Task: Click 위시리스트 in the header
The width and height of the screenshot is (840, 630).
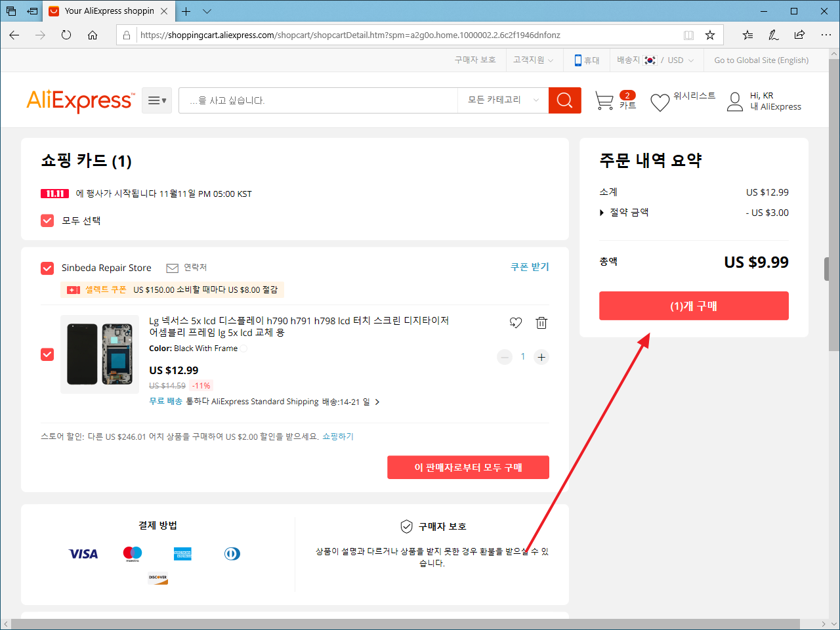Action: pyautogui.click(x=694, y=96)
